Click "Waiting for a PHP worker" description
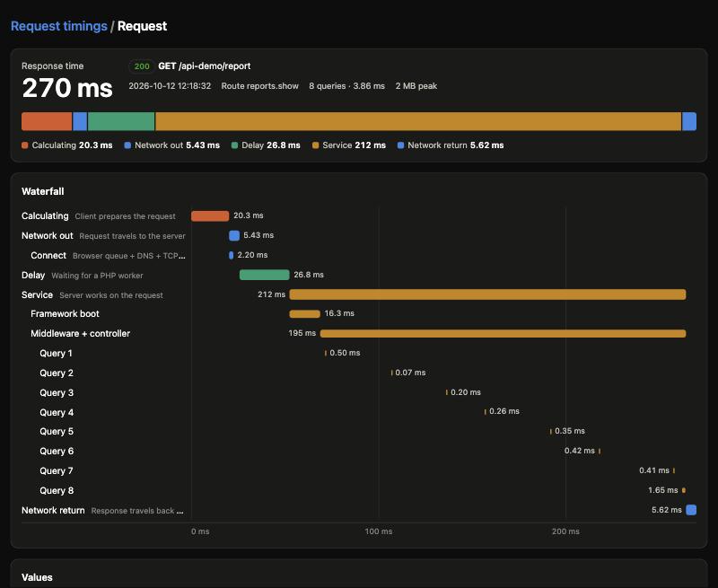Image resolution: width=718 pixels, height=588 pixels. coord(97,276)
